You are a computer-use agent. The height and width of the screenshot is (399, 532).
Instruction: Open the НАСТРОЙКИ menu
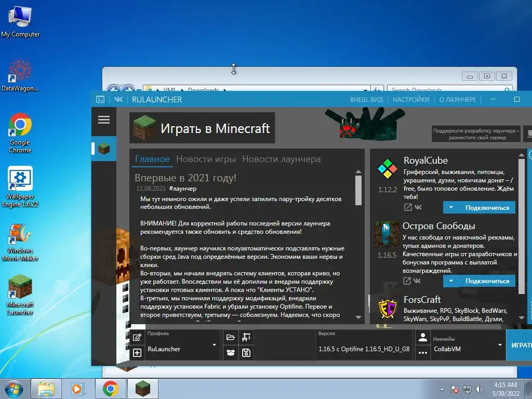pyautogui.click(x=411, y=99)
